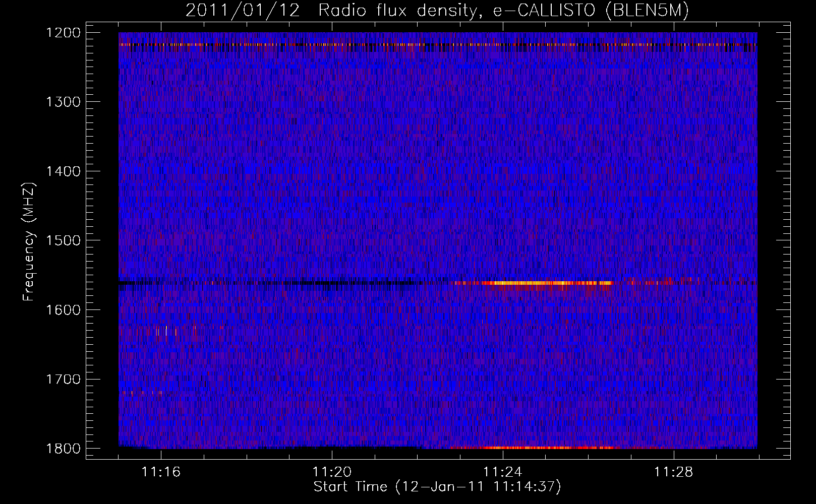Viewport: 816px width, 504px height.
Task: Select the 1800 frequency tick label
Action: click(64, 448)
